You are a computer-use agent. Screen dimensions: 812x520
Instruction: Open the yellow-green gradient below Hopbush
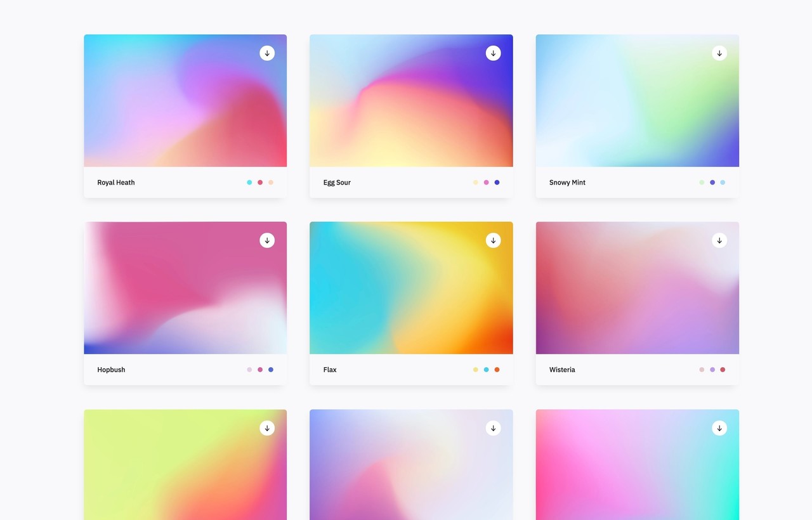185,465
